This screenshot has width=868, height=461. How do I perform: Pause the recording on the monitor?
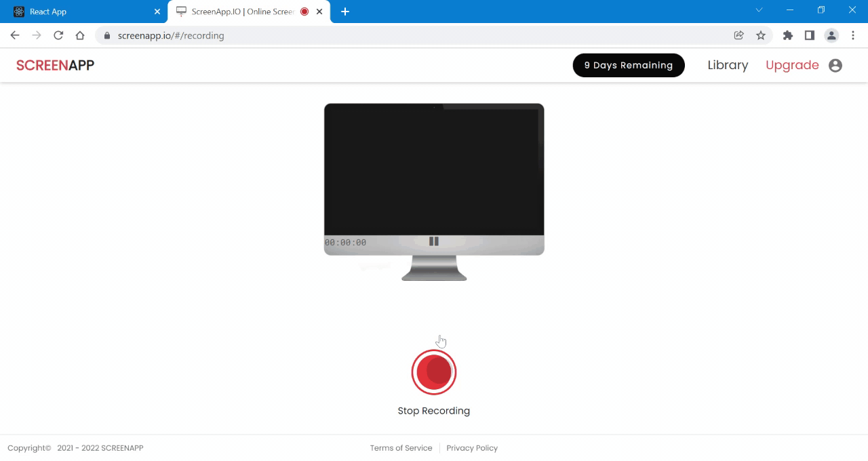point(434,241)
